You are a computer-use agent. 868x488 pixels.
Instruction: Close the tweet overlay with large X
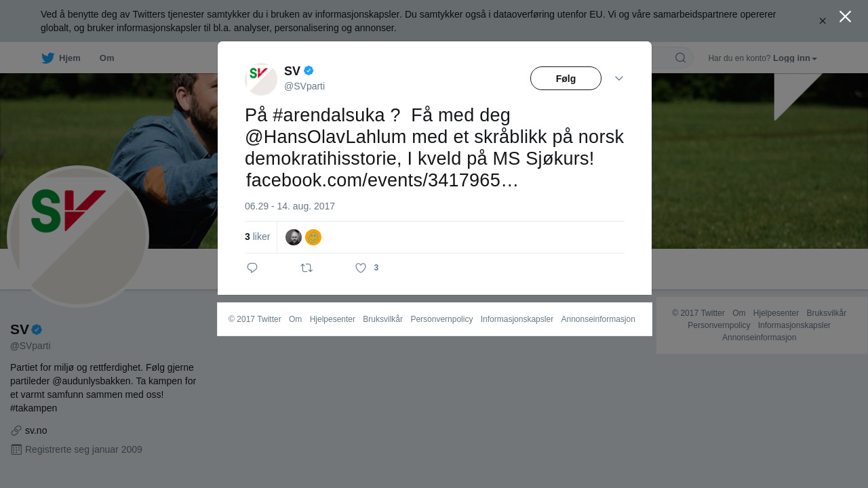coord(845,16)
